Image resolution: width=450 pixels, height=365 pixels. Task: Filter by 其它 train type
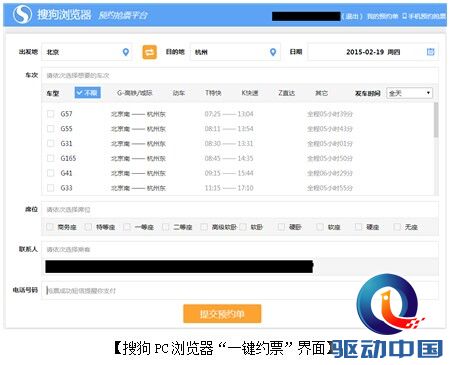[x=322, y=93]
